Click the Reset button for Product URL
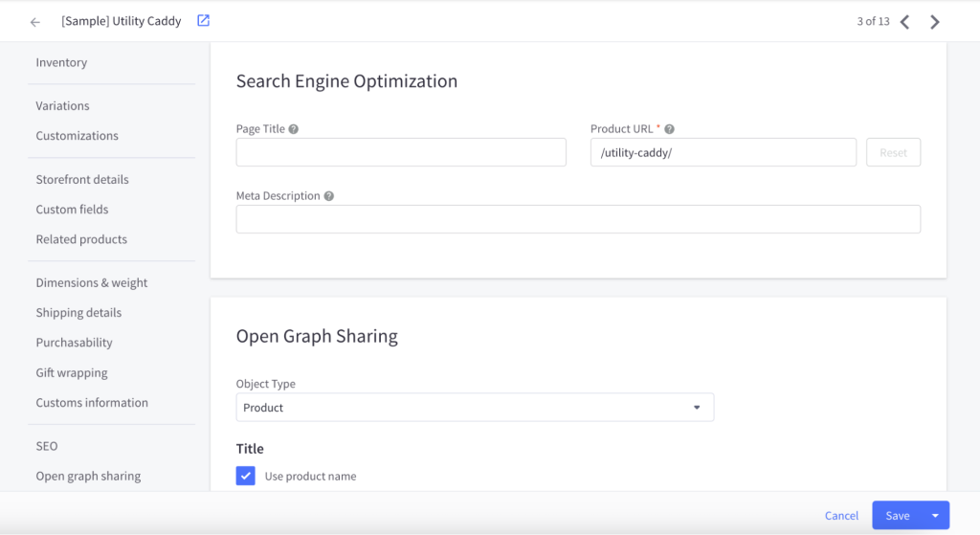This screenshot has height=535, width=980. point(893,153)
